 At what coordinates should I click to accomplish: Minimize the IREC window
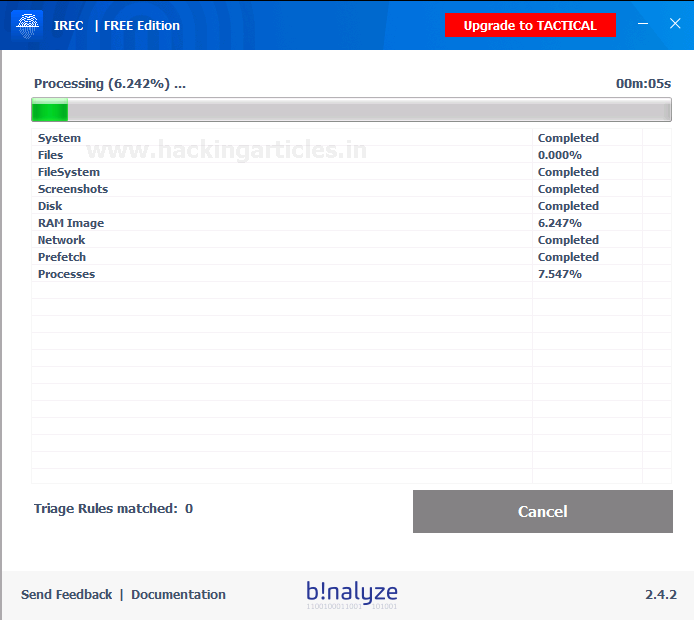[x=643, y=23]
